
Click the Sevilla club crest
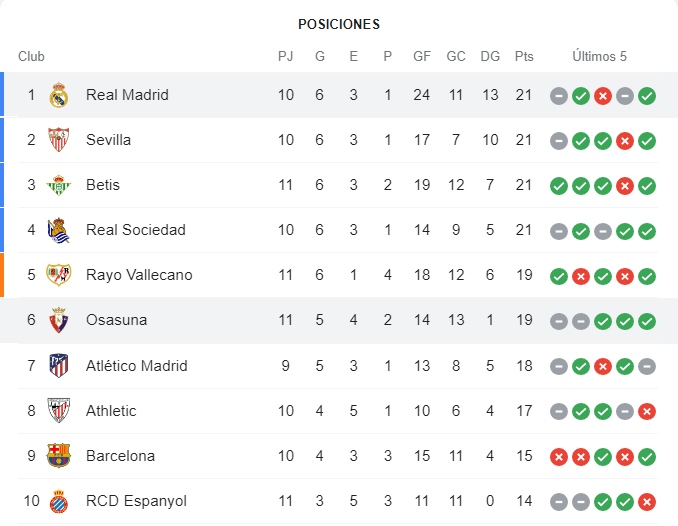click(59, 140)
